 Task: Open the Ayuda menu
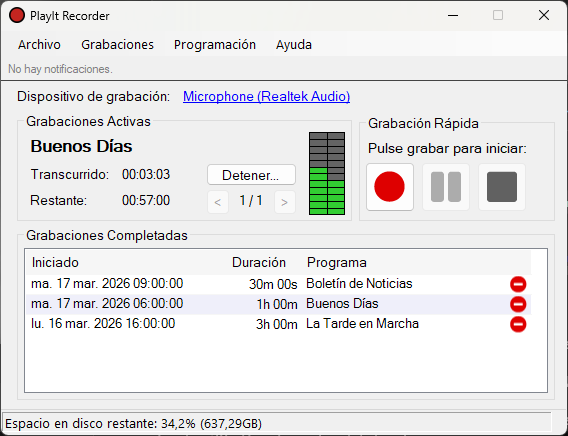294,45
